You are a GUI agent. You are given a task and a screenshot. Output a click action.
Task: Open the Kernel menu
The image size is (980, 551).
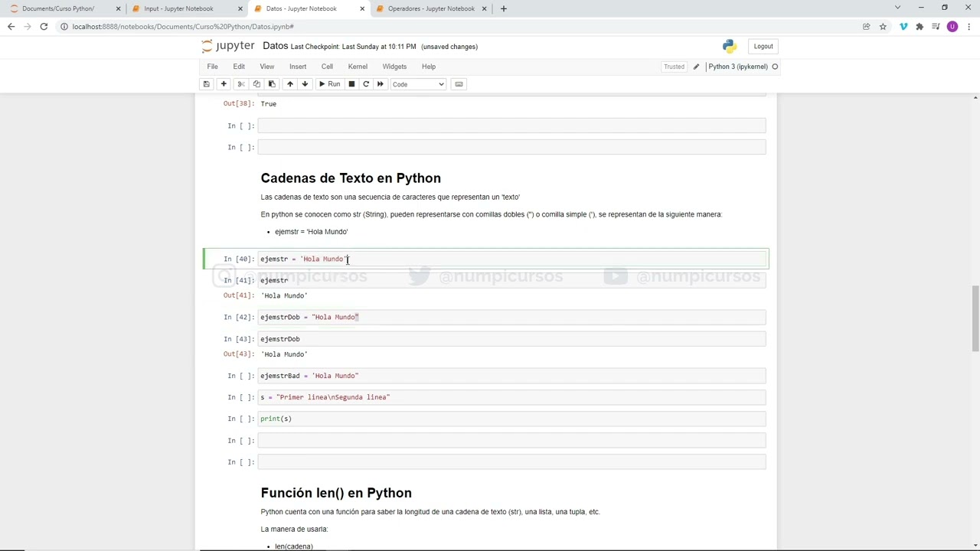358,67
